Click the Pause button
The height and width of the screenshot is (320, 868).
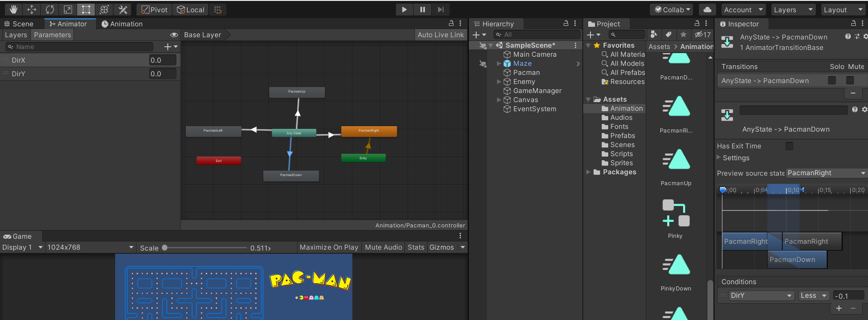[422, 10]
